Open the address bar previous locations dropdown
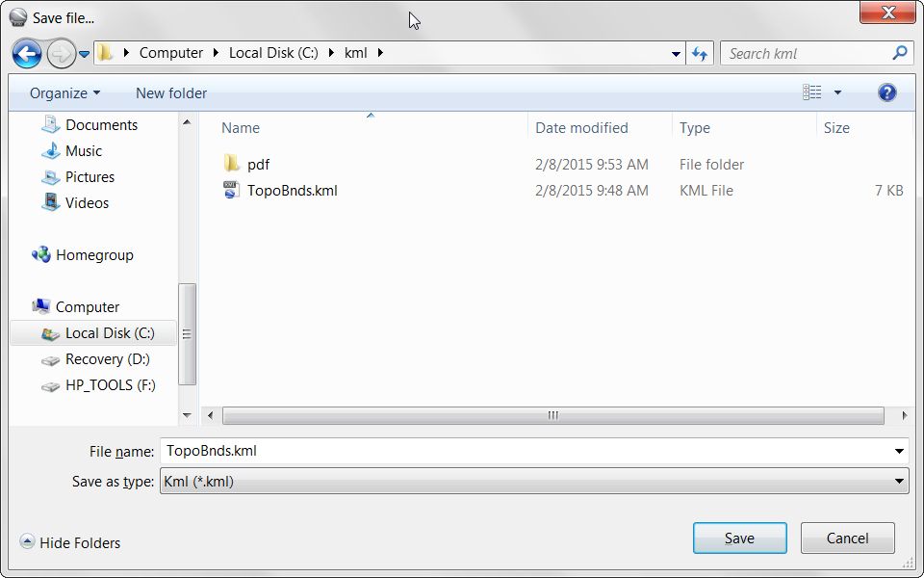This screenshot has height=578, width=924. (676, 54)
